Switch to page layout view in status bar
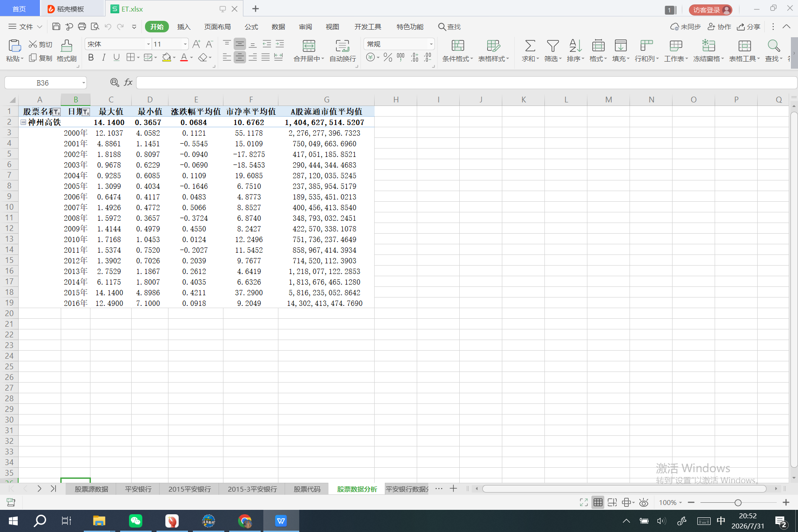This screenshot has width=798, height=532. click(x=612, y=502)
